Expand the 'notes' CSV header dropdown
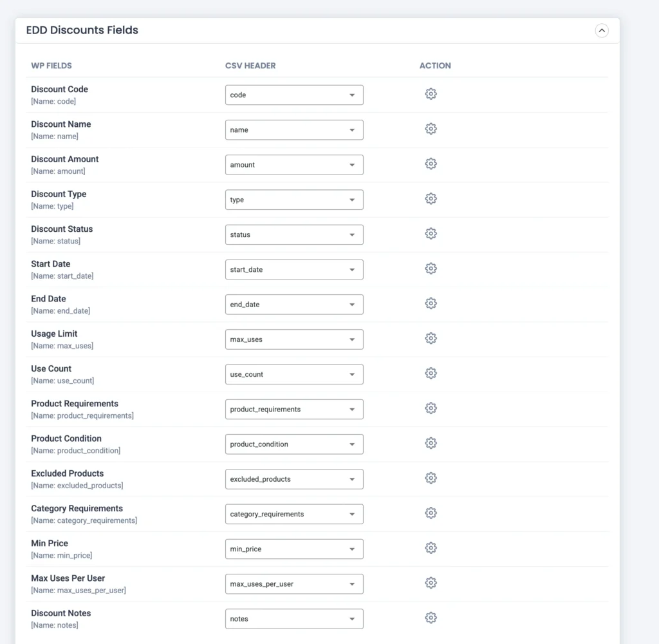Viewport: 659px width, 644px height. click(x=294, y=619)
